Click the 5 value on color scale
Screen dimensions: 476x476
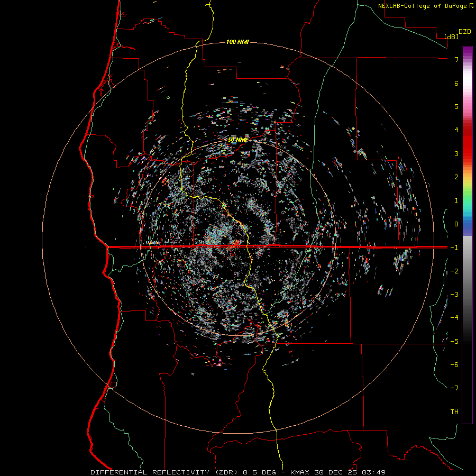click(x=456, y=106)
